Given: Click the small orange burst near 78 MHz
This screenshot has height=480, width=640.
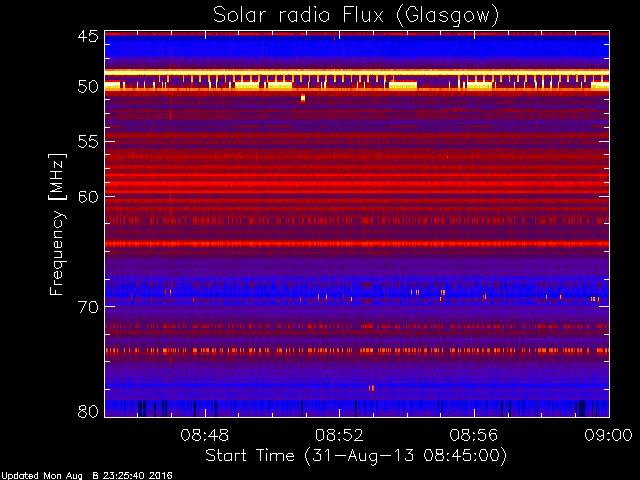Looking at the screenshot, I should (x=371, y=388).
